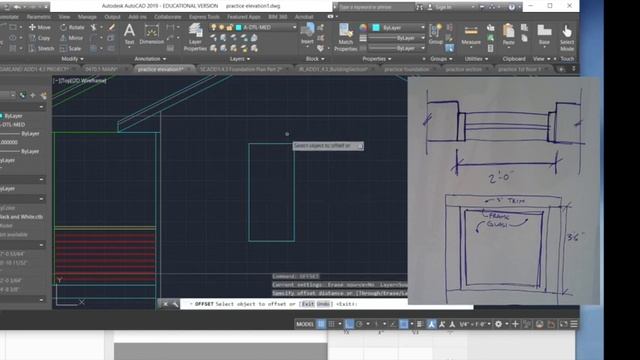
Task: Select the Move tool
Action: click(x=40, y=27)
